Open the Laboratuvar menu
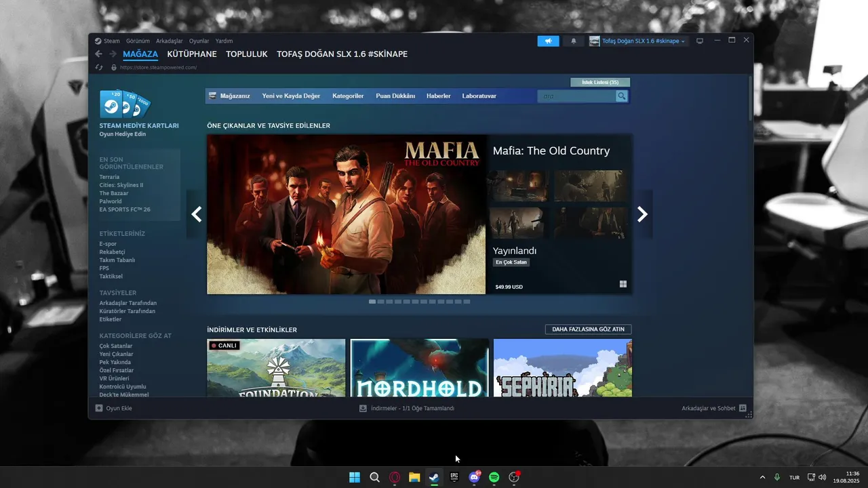The width and height of the screenshot is (868, 488). (479, 96)
